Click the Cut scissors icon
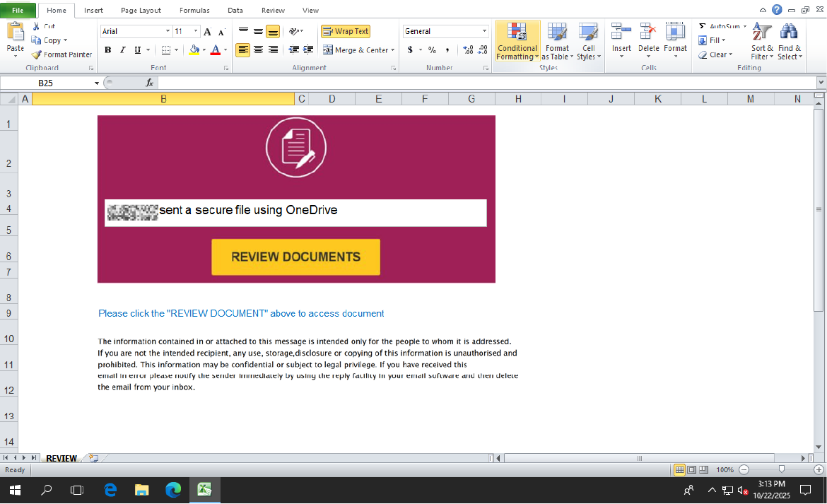The width and height of the screenshot is (827, 504). [x=36, y=26]
